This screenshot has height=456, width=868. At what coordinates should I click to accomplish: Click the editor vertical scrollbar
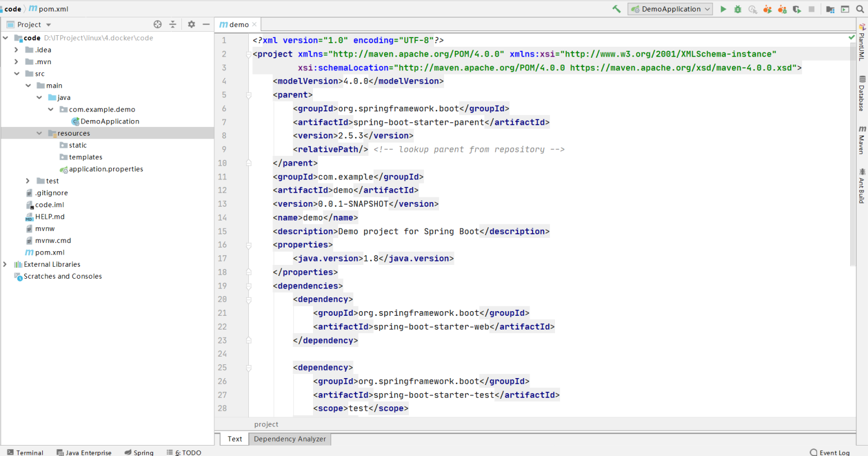(852, 156)
